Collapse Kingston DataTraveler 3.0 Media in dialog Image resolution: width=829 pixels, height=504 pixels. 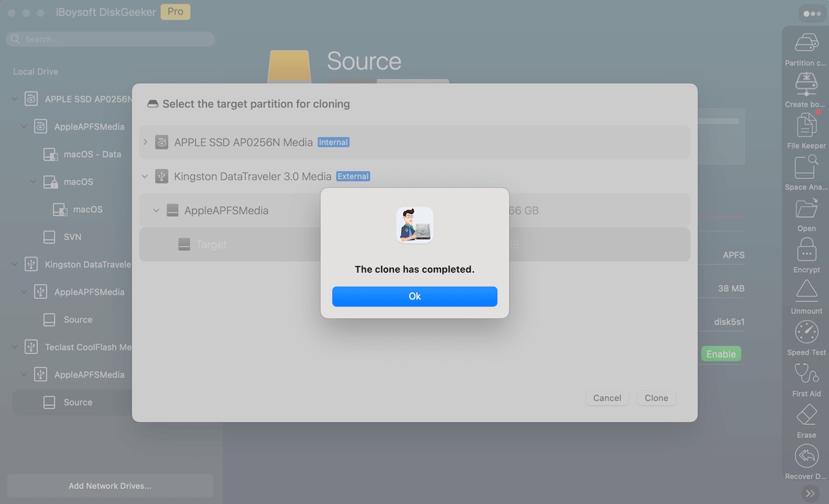(145, 176)
